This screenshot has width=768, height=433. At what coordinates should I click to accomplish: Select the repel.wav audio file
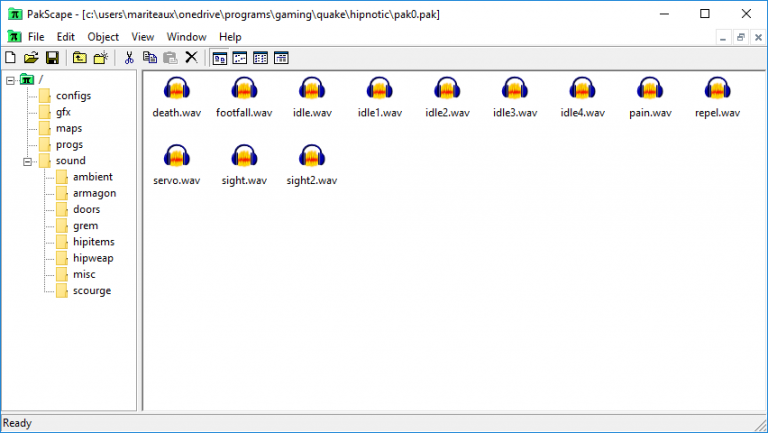click(x=717, y=97)
